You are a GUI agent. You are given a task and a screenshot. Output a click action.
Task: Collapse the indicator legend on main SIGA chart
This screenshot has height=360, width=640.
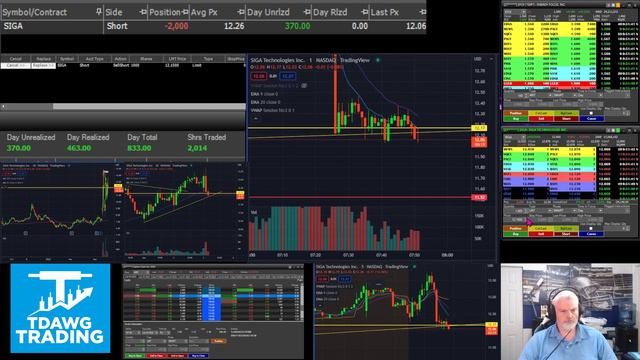click(x=256, y=118)
